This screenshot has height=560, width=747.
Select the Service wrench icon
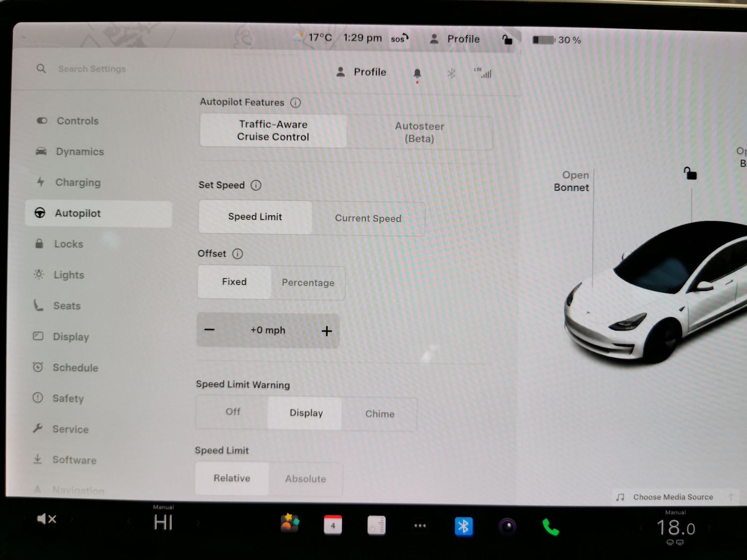pyautogui.click(x=39, y=429)
